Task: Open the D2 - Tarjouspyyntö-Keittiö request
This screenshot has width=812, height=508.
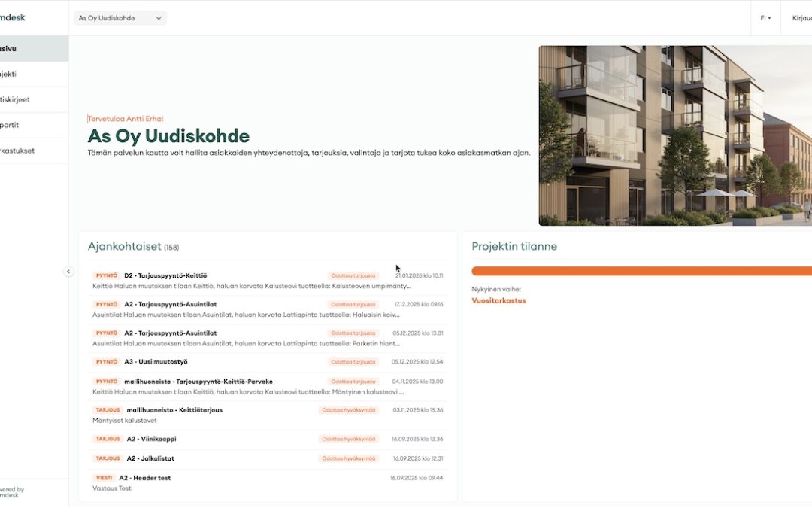Action: pyautogui.click(x=165, y=276)
